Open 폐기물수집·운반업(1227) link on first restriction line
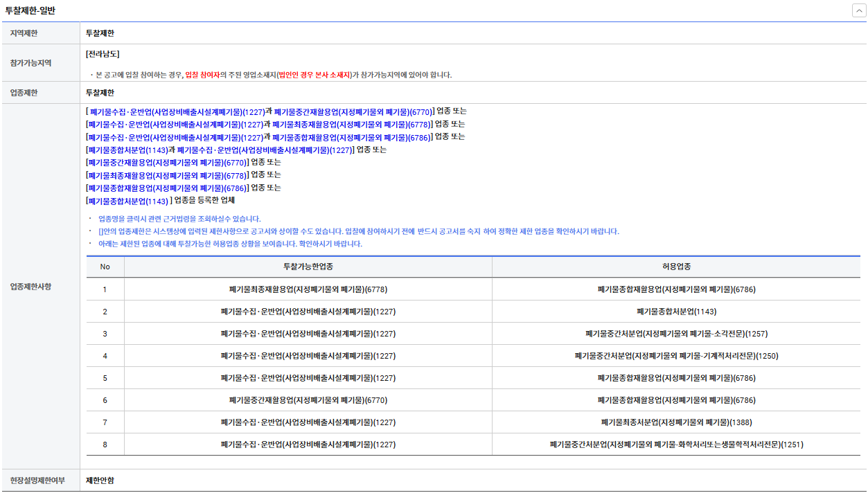This screenshot has width=868, height=493. tap(177, 111)
